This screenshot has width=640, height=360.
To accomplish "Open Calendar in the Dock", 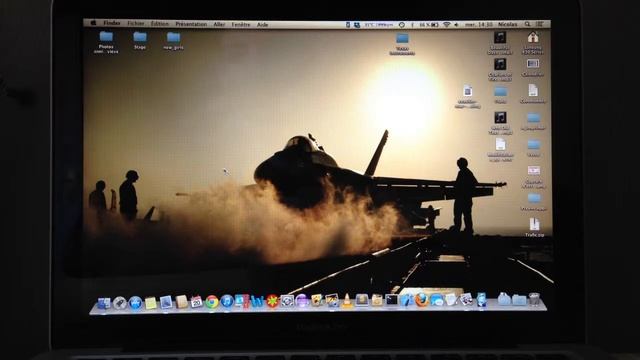I will tap(196, 302).
